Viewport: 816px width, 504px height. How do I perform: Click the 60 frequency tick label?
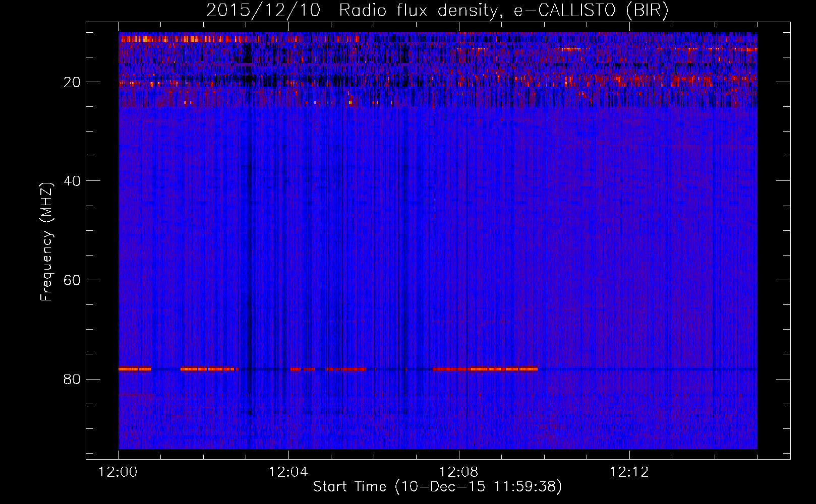[x=73, y=280]
